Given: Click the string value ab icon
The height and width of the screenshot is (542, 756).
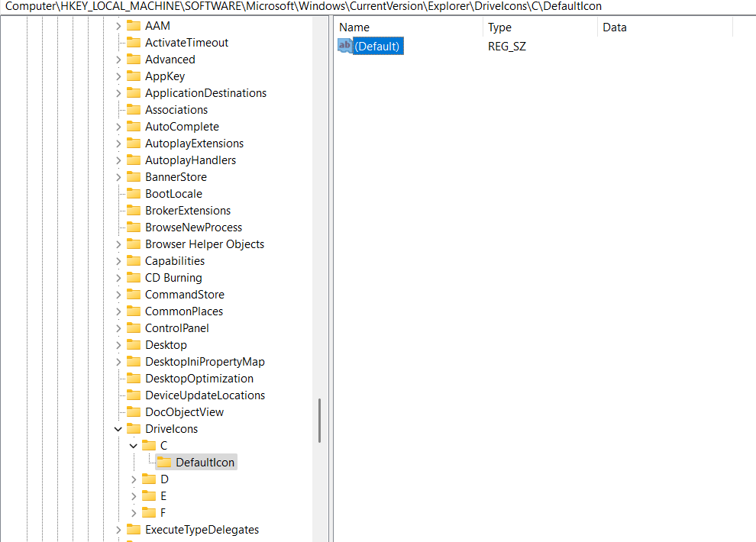Looking at the screenshot, I should click(344, 46).
